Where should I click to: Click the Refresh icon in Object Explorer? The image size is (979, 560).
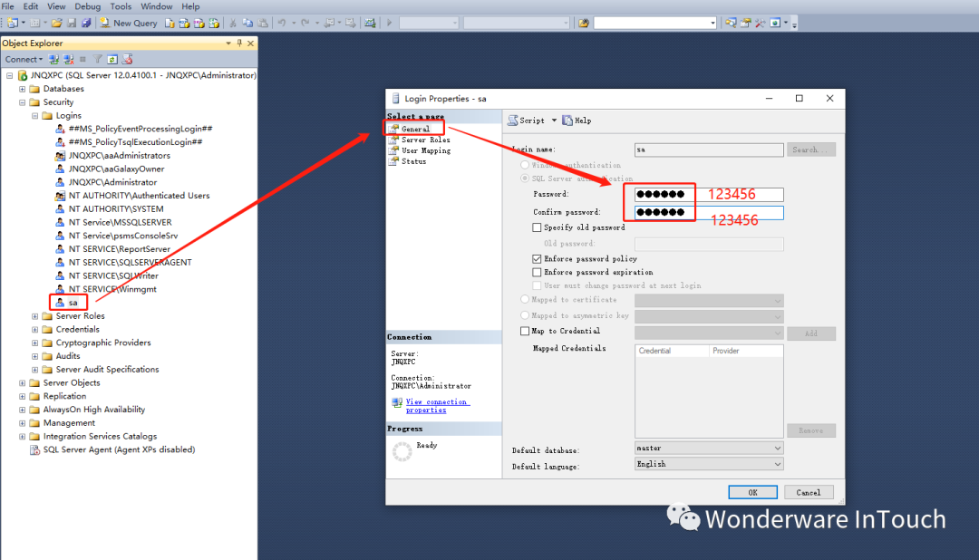(112, 59)
